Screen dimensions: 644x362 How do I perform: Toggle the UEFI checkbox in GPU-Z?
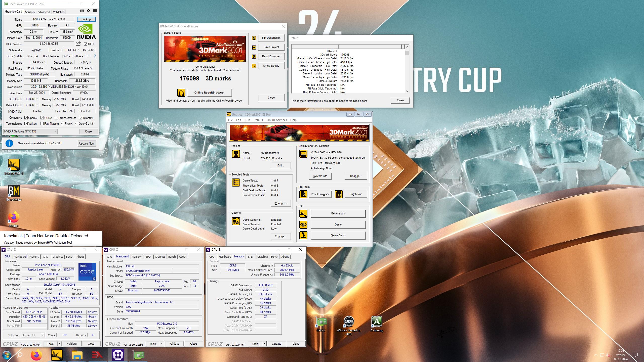point(86,44)
